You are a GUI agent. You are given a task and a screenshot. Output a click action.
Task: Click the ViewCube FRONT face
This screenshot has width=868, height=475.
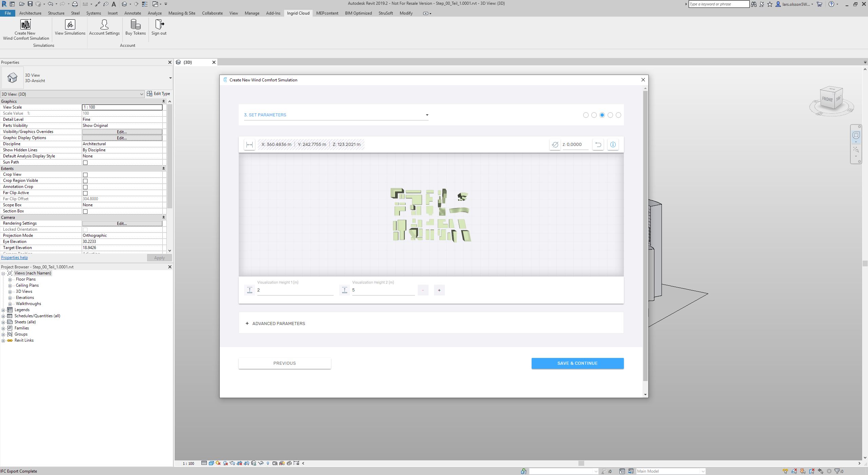pos(827,99)
